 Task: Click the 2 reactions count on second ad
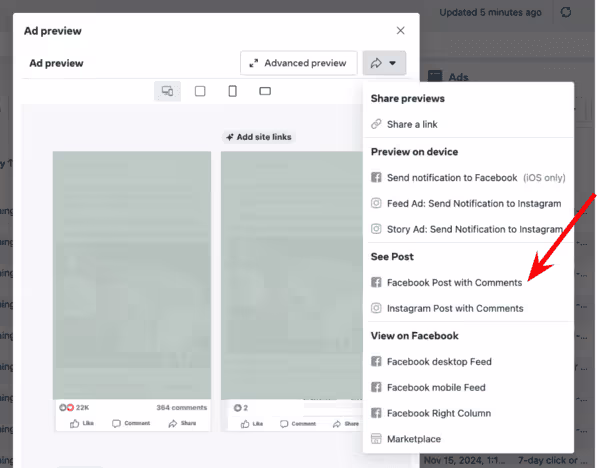pyautogui.click(x=241, y=408)
